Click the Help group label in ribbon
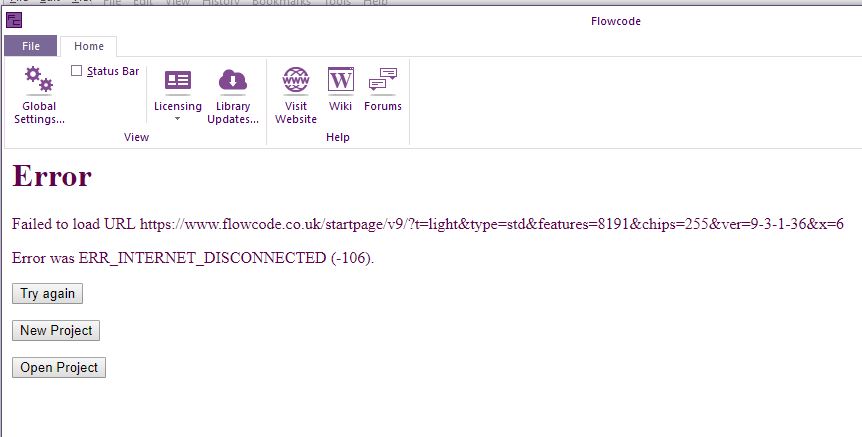The image size is (862, 437). pyautogui.click(x=338, y=137)
